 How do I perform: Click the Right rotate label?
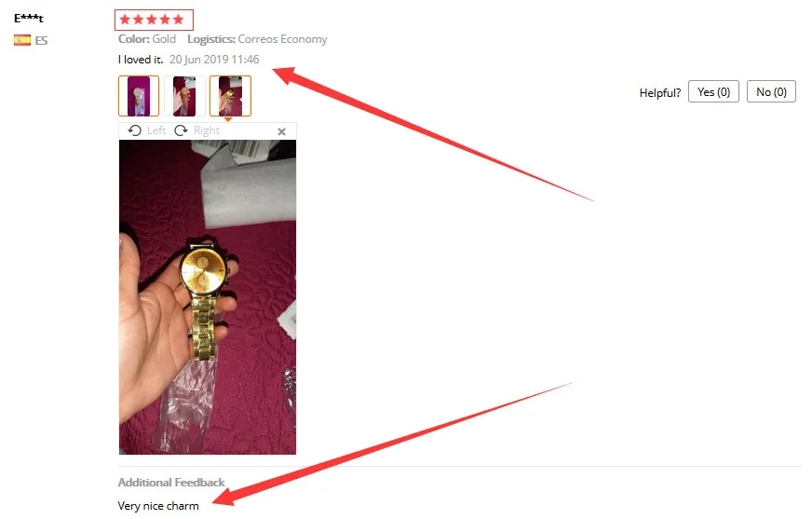207,130
